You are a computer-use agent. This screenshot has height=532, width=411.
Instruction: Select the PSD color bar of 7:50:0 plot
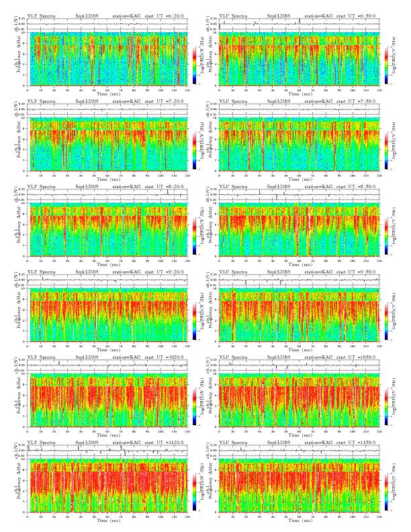tap(387, 150)
